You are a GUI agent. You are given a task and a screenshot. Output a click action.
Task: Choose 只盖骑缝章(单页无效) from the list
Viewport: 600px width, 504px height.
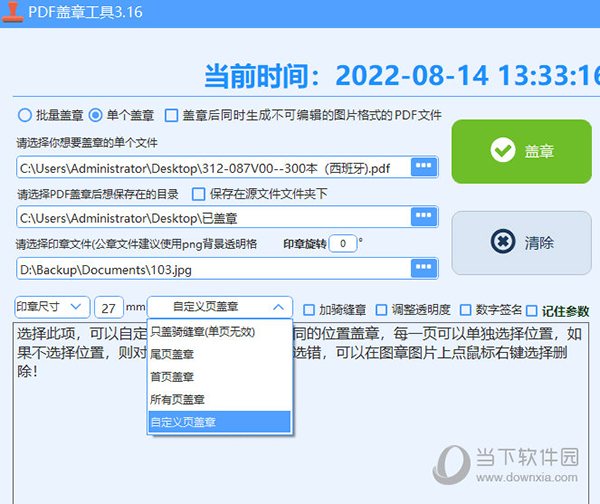tap(220, 332)
